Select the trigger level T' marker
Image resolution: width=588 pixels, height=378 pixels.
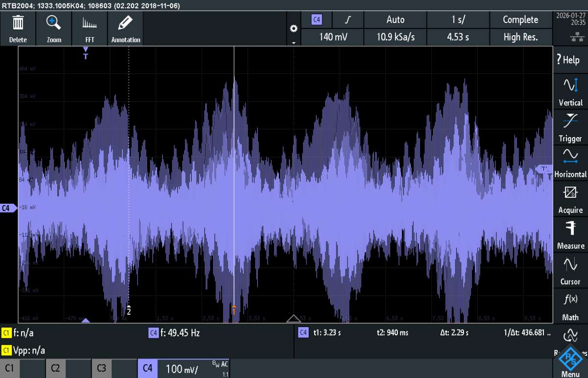pyautogui.click(x=543, y=169)
